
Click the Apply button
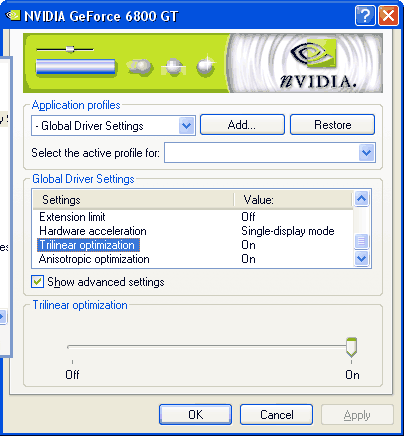(357, 415)
